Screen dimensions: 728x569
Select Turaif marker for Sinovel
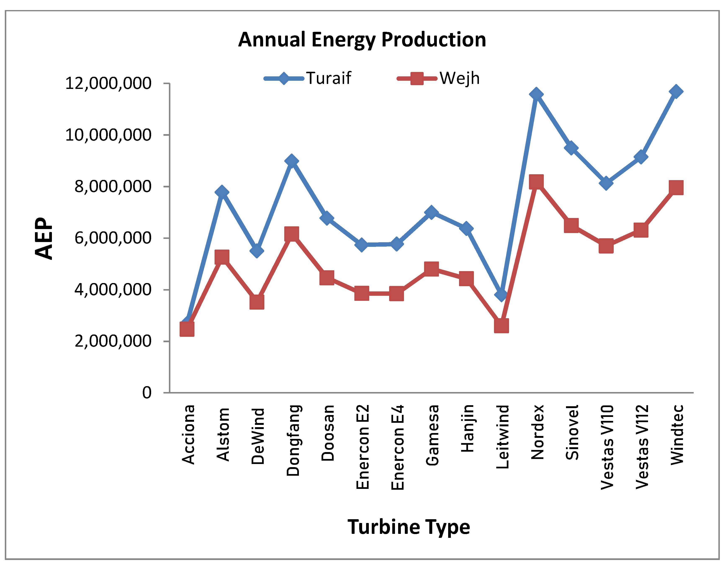(x=571, y=148)
